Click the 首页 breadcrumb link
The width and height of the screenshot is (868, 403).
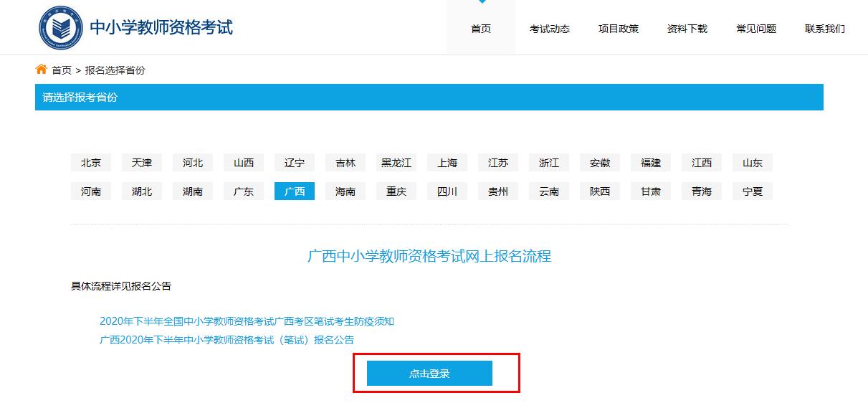pos(62,70)
